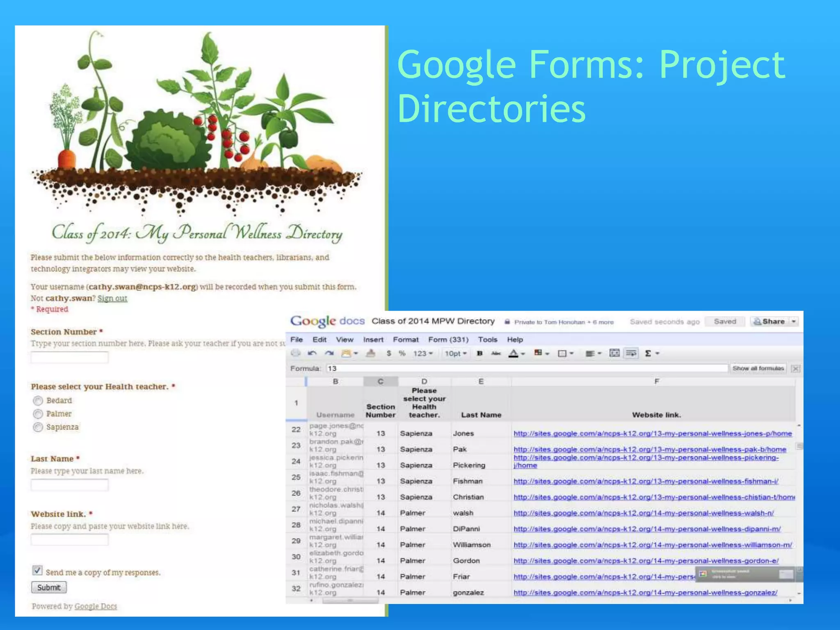The image size is (840, 630).
Task: Click the lock icon beside Private to
Action: click(507, 322)
